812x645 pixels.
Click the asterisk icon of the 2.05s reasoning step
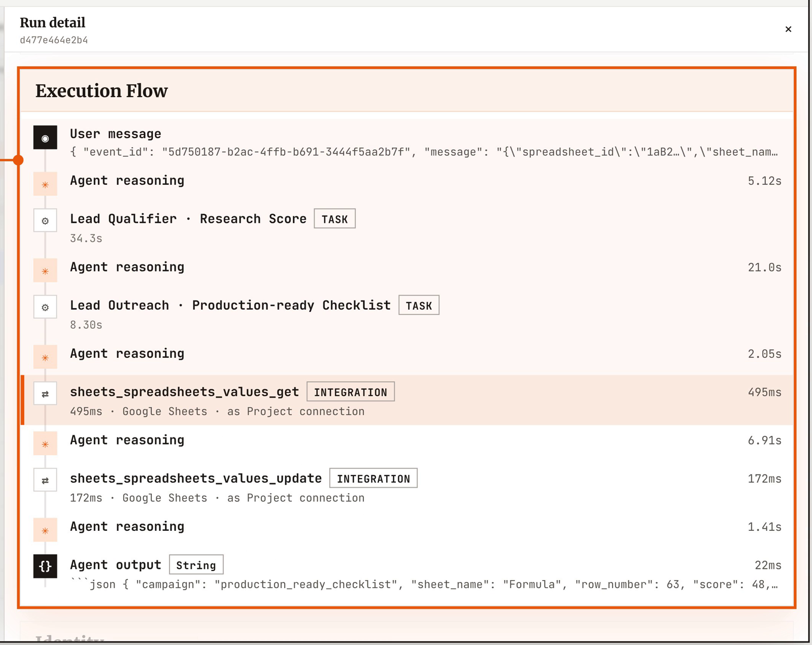[x=45, y=357]
